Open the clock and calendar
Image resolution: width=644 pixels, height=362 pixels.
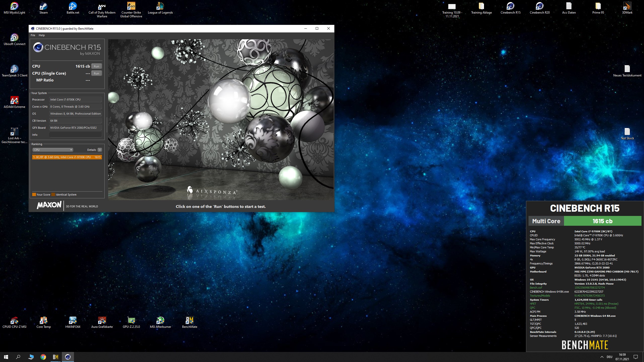pos(622,357)
